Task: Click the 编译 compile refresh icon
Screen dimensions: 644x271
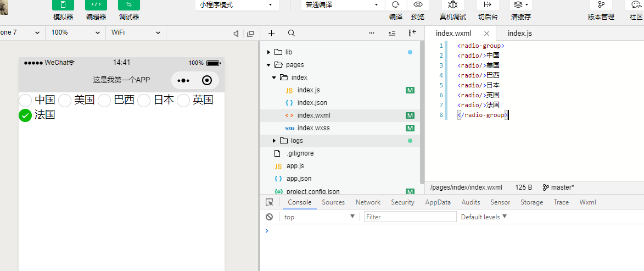Action: 395,5
